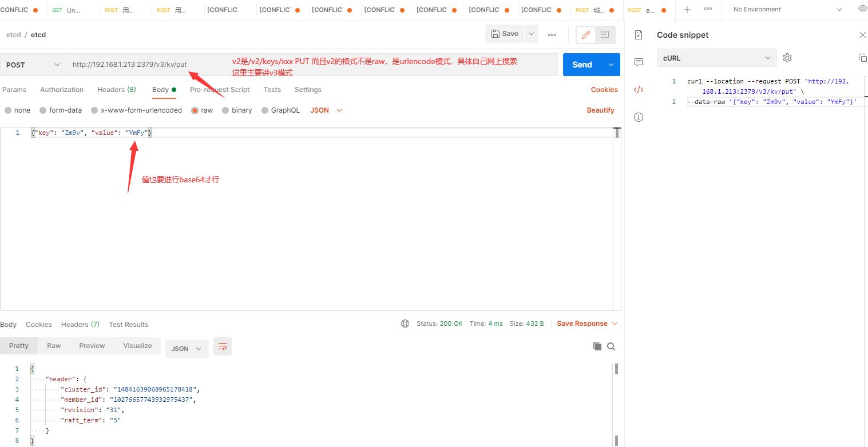The width and height of the screenshot is (868, 447).
Task: Open the documentation panel icon in right sidebar
Action: click(638, 34)
